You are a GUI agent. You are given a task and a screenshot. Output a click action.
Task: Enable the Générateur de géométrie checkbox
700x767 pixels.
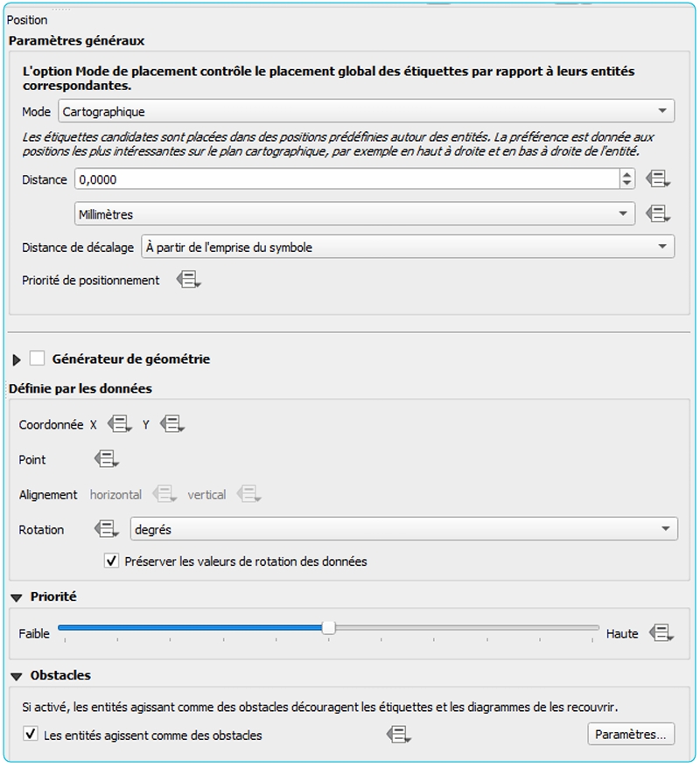click(x=37, y=359)
